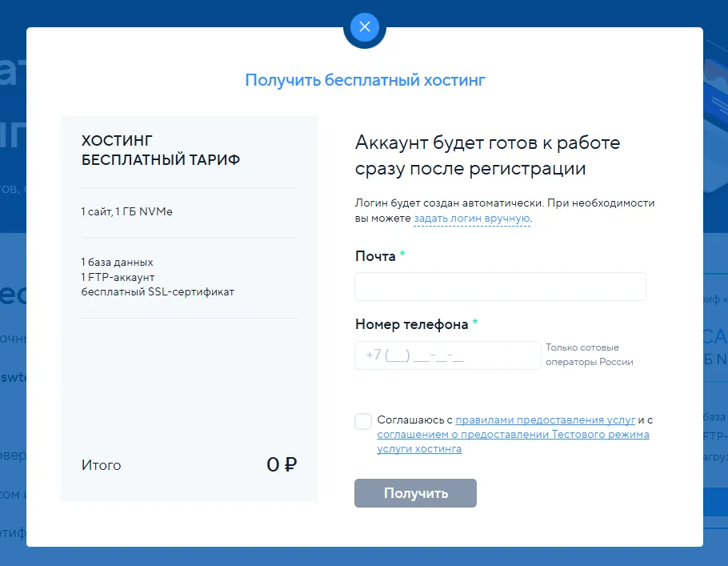Click the Номер телефона phone input
728x566 pixels.
coord(447,355)
